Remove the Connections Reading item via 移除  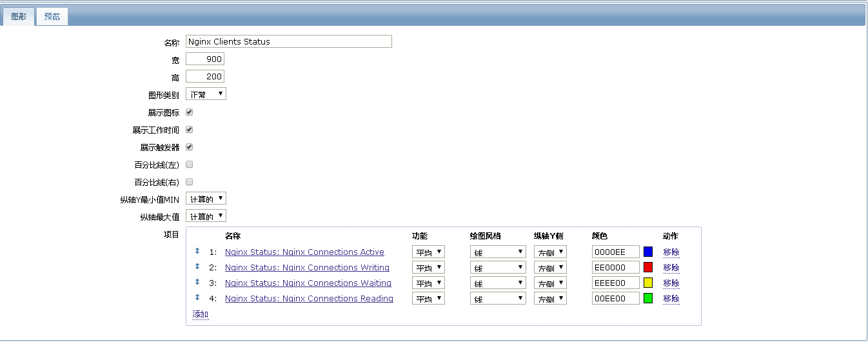(x=671, y=298)
